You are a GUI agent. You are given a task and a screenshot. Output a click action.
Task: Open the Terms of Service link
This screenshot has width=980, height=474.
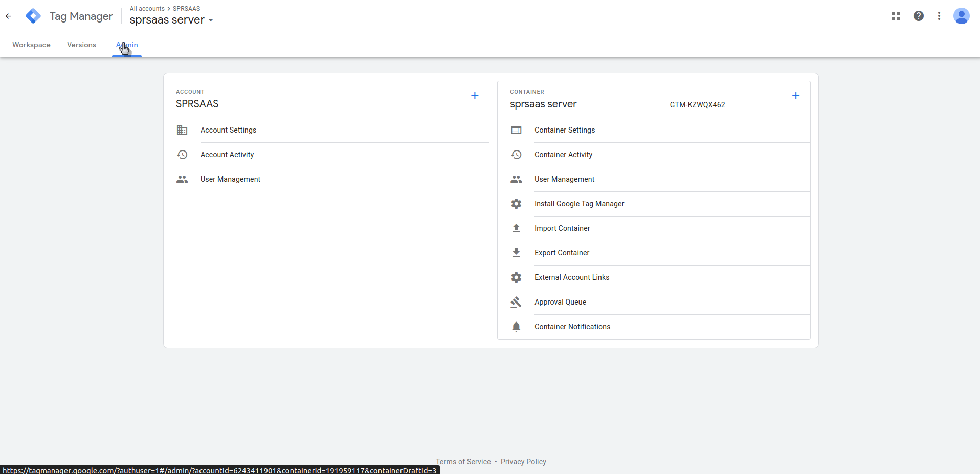[x=463, y=462]
